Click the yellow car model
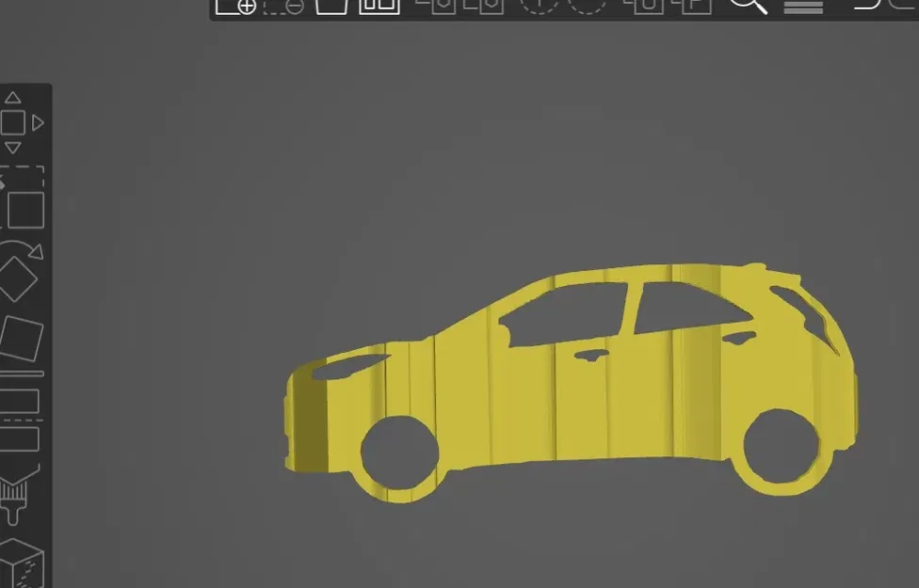 tap(565, 376)
